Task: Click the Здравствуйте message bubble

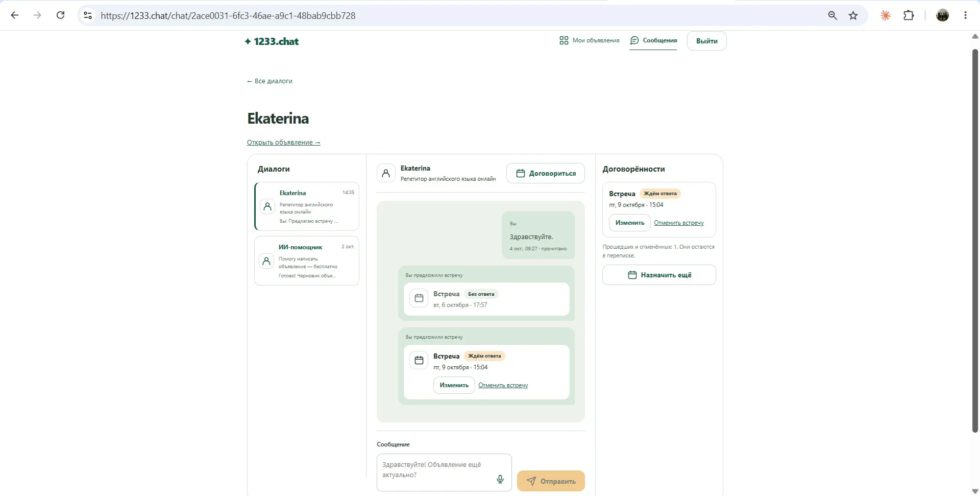Action: (x=538, y=235)
